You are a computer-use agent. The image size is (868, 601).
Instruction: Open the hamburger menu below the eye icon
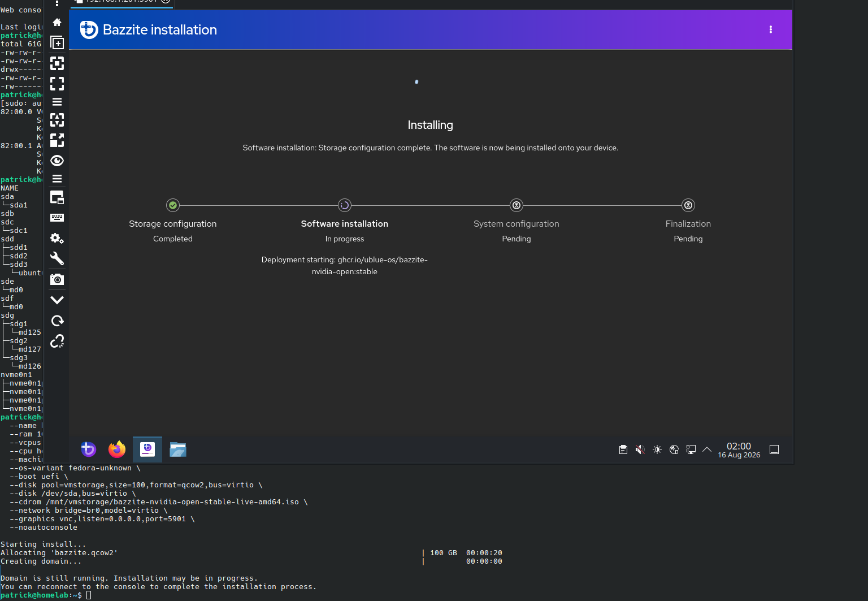click(57, 179)
